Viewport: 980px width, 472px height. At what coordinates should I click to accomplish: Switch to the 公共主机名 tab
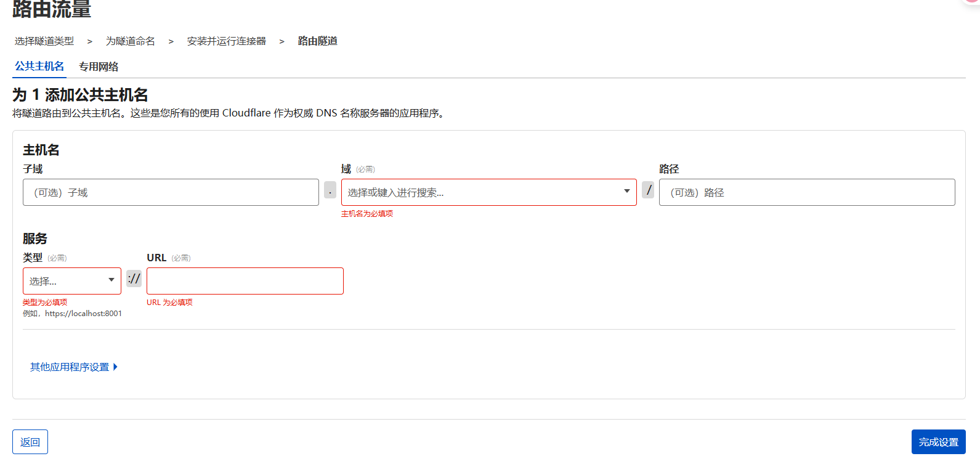point(39,67)
